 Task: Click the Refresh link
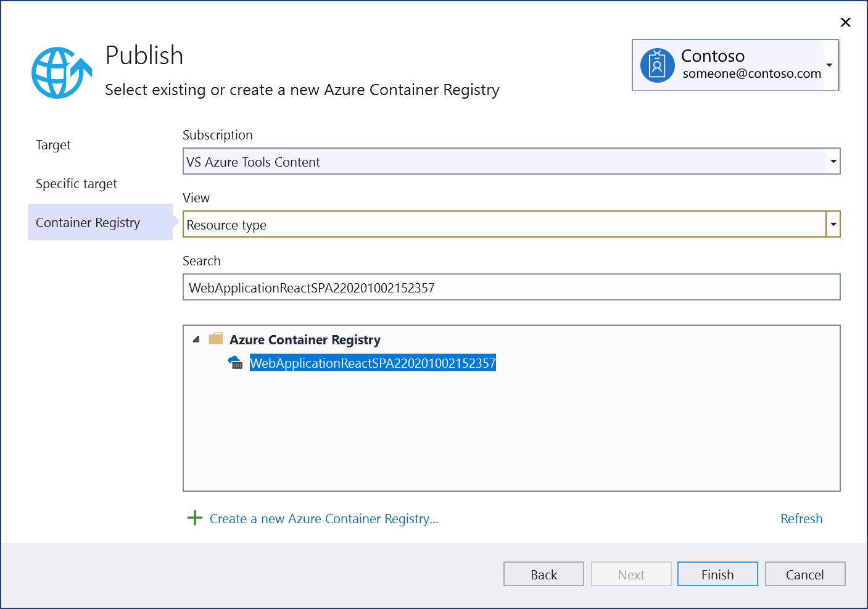tap(801, 518)
